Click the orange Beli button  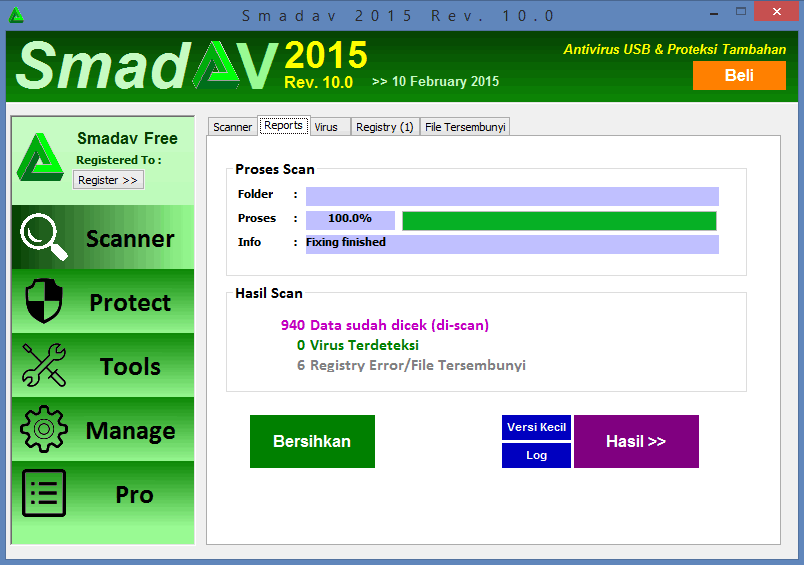[x=739, y=75]
